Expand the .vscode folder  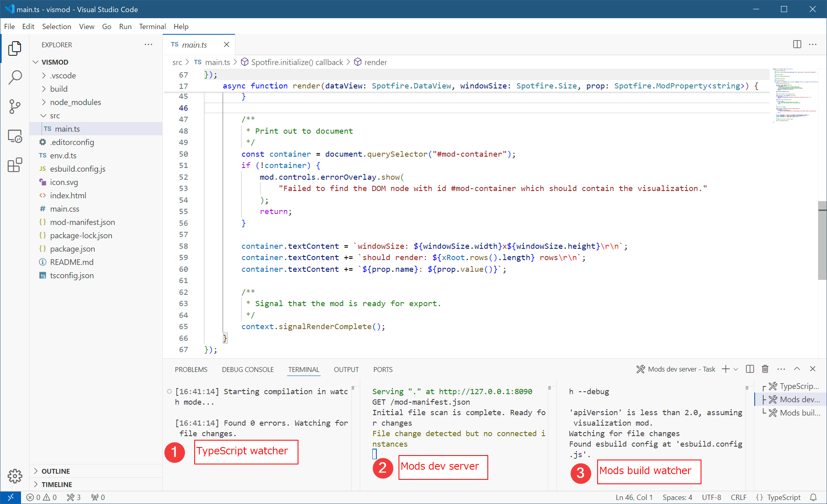coord(96,76)
